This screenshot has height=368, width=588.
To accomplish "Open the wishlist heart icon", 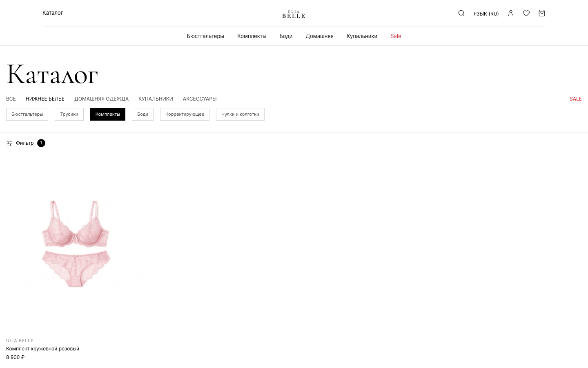I will [526, 13].
